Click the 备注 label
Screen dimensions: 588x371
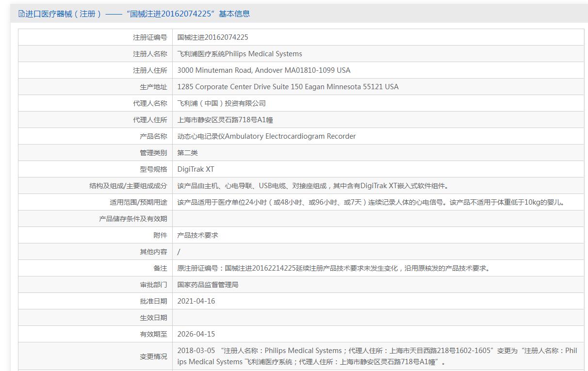(160, 268)
